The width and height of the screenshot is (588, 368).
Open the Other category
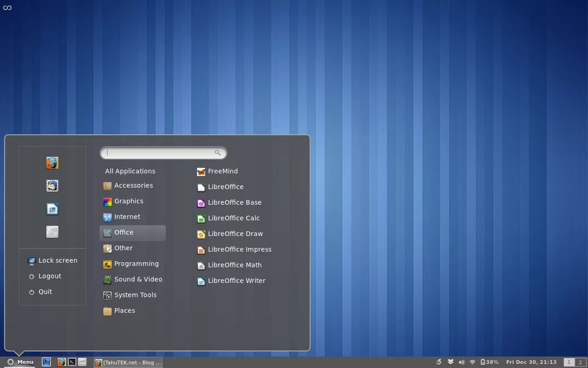coord(132,248)
